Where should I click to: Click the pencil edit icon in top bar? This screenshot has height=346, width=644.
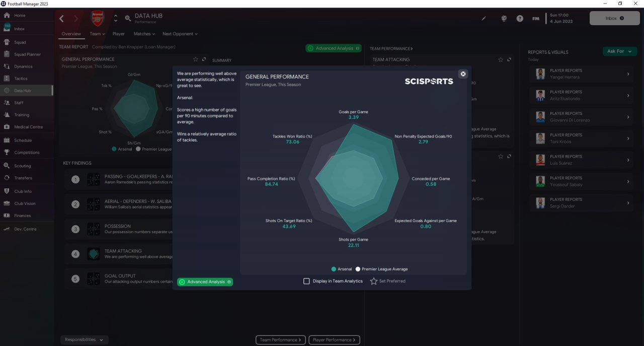pos(484,19)
